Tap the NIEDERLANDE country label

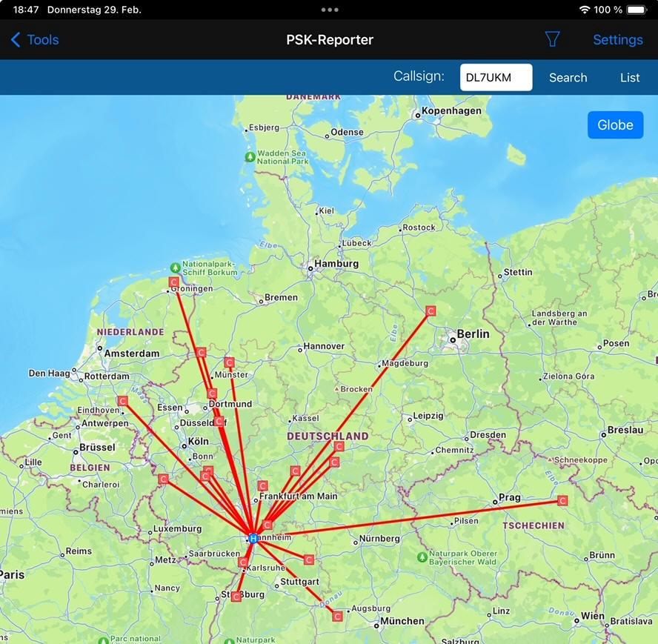point(130,332)
